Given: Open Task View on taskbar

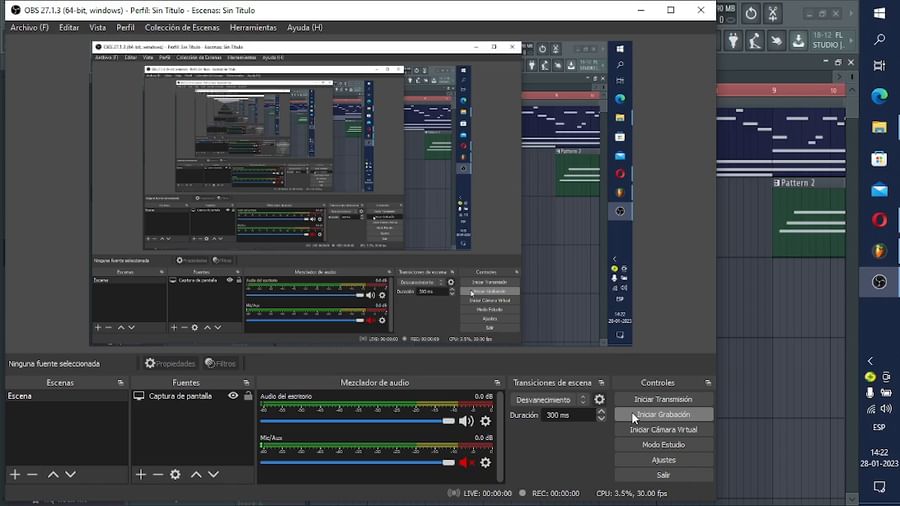Looking at the screenshot, I should [879, 65].
